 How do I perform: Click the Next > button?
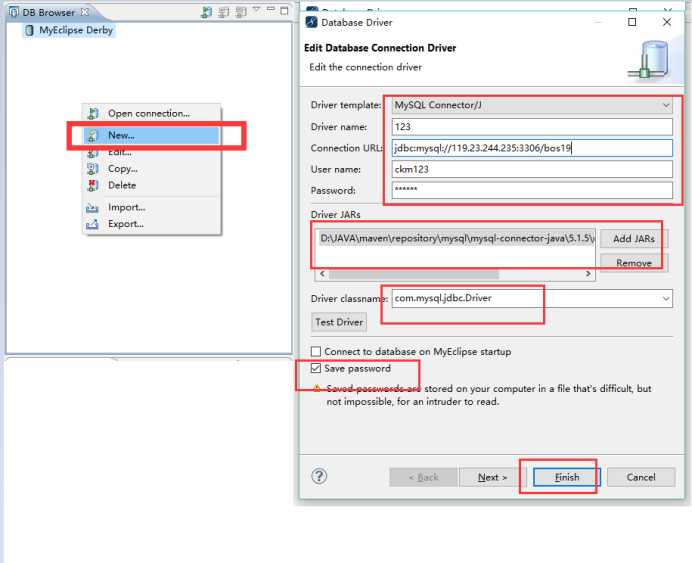tap(492, 477)
